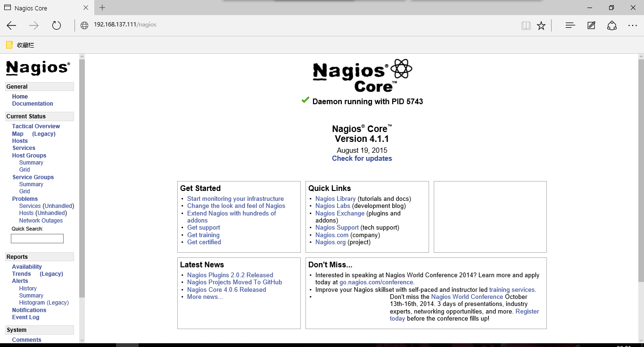
Task: Open the Legacy map link
Action: click(x=44, y=134)
